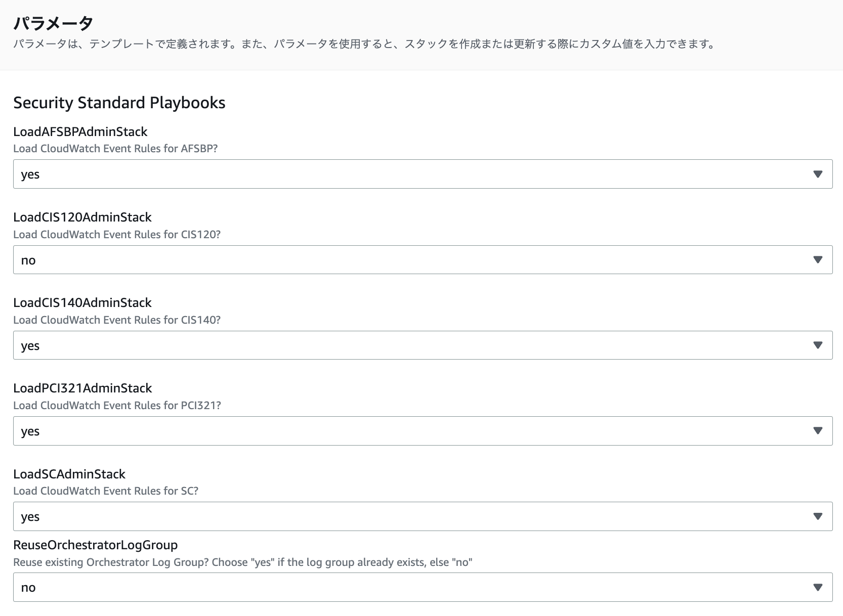Click the arrow icon in LoadPCI321AdminStack dropdown
The image size is (843, 616).
[x=817, y=431]
